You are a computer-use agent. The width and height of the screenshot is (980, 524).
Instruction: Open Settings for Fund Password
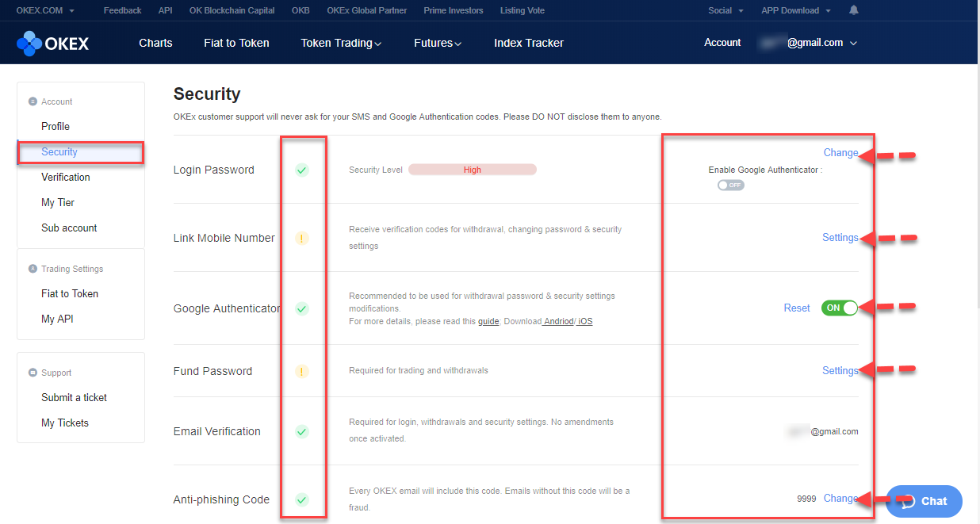pos(840,370)
